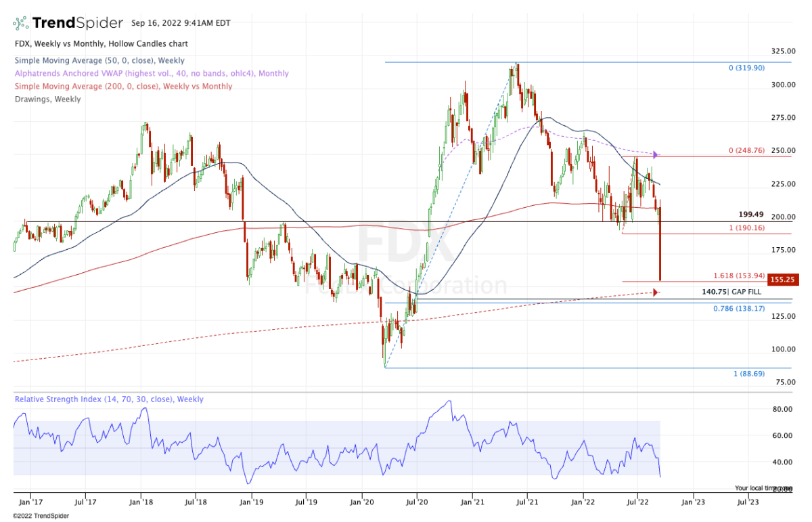
Task: Click the TrendSpider logo icon
Action: click(21, 23)
